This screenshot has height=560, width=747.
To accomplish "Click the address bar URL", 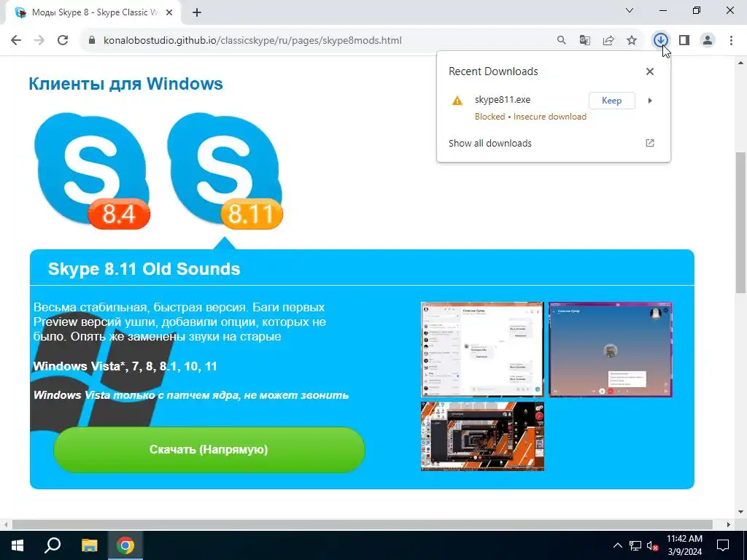I will tap(252, 41).
